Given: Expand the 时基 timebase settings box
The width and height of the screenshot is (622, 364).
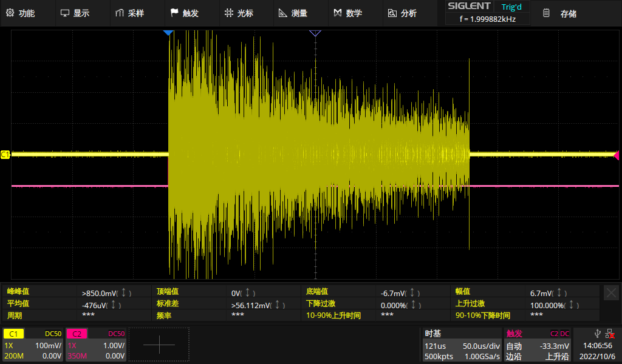Looking at the screenshot, I should pos(462,345).
